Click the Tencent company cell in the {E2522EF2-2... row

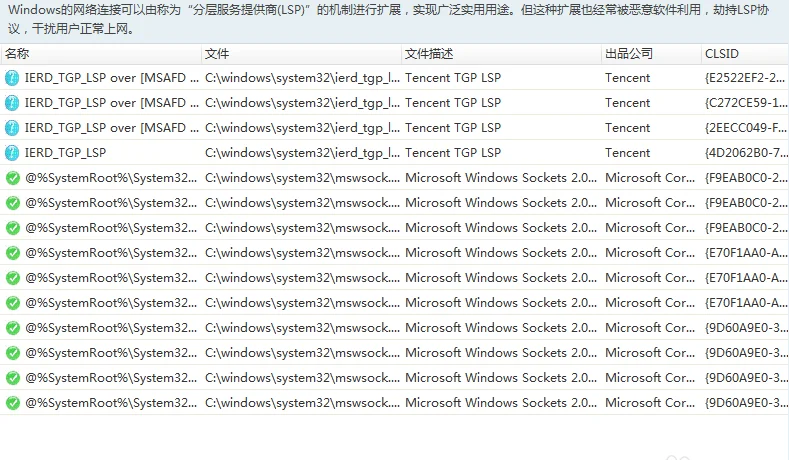pos(627,78)
